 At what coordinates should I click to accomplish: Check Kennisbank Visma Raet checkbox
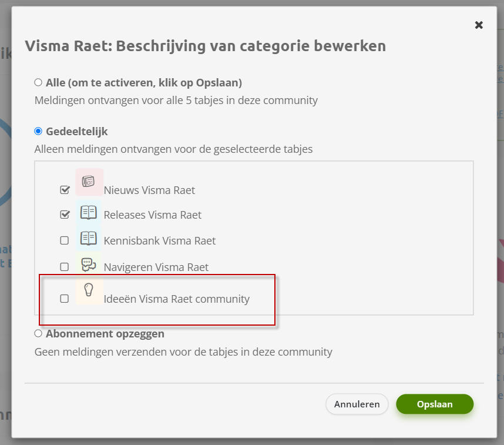(64, 240)
